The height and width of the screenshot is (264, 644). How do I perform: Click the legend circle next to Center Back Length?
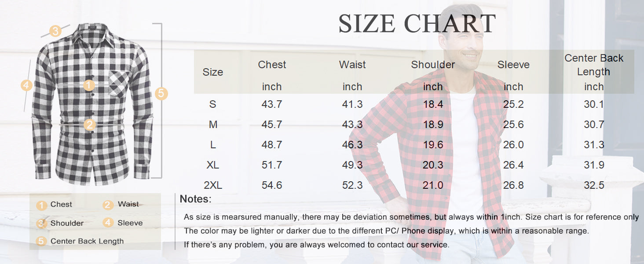42,241
